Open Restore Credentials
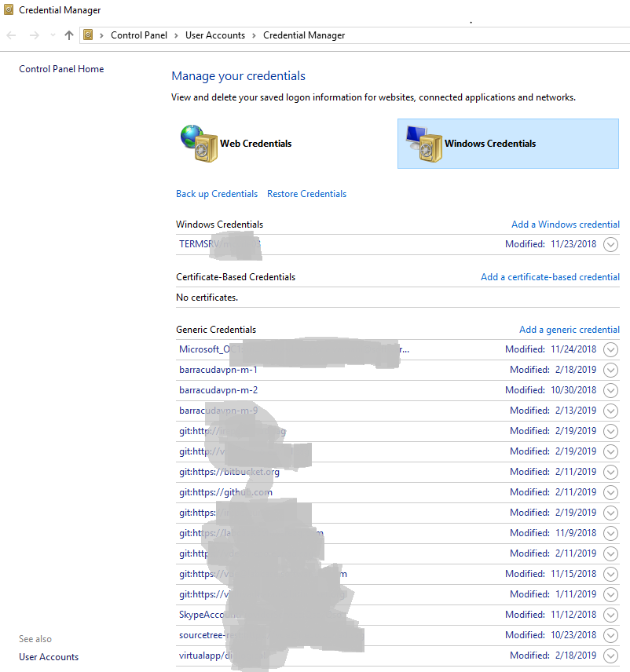This screenshot has width=630, height=672. (306, 193)
